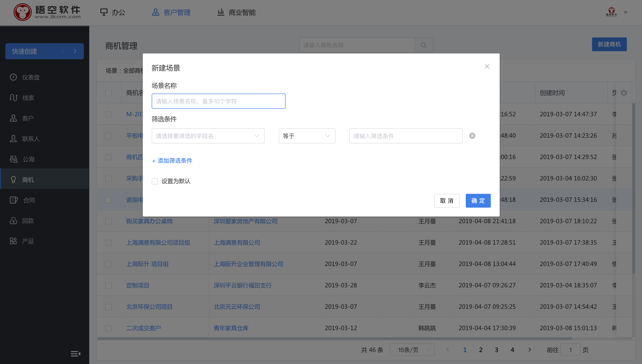Viewport: 642px width, 364px height.
Task: Click the 前往 page number field
Action: (x=570, y=350)
